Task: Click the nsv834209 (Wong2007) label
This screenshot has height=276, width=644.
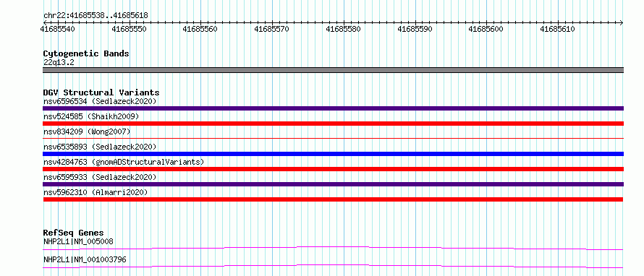Action: [87, 131]
